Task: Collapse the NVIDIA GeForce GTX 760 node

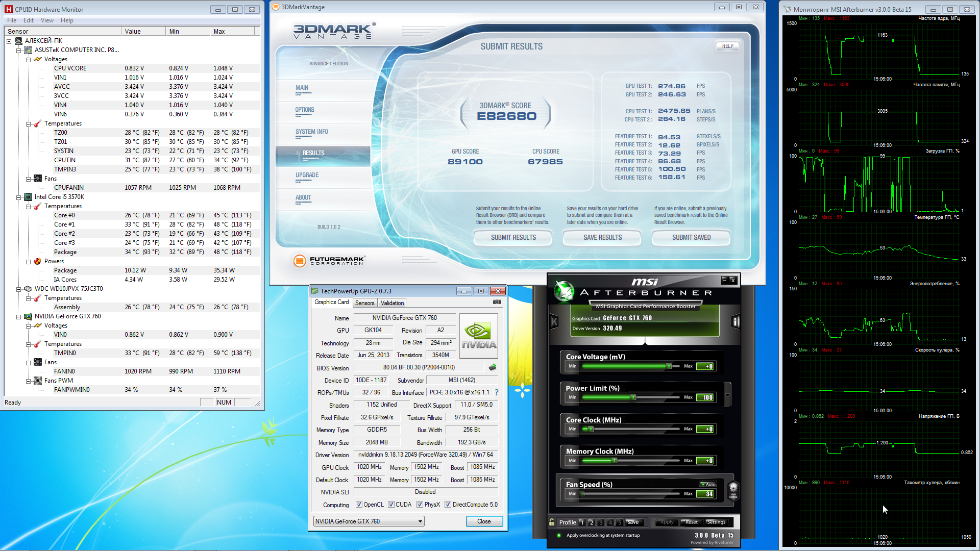Action: 19,317
